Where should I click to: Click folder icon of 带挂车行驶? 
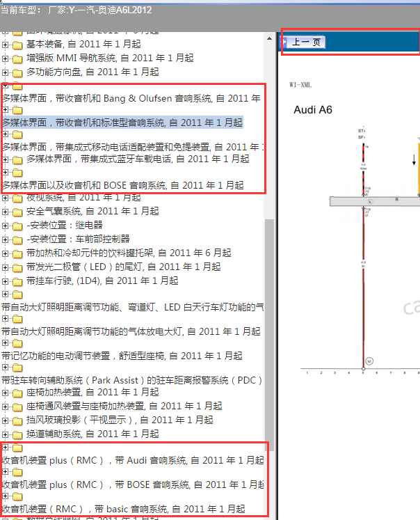17,281
